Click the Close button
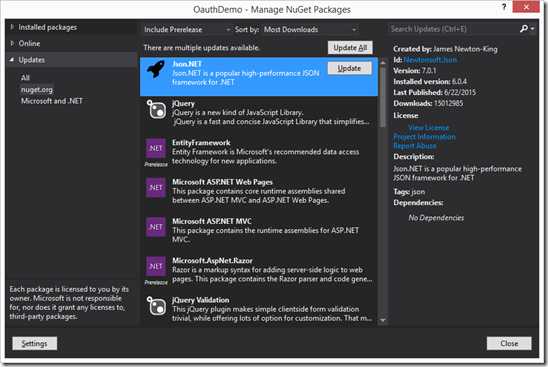548x367 pixels. click(509, 344)
